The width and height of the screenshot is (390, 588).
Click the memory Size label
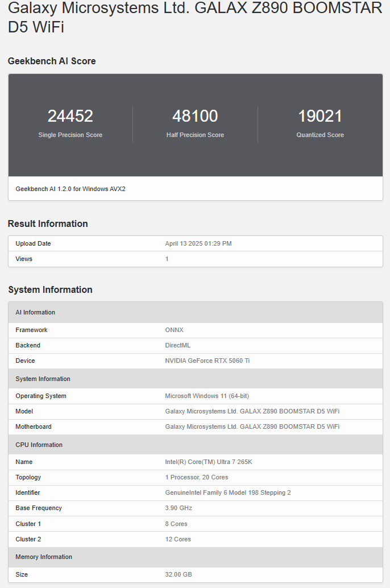point(22,574)
